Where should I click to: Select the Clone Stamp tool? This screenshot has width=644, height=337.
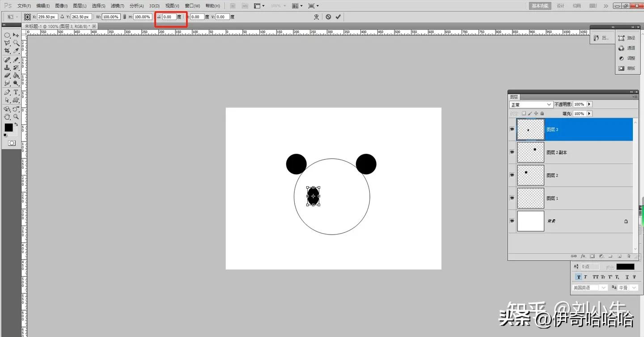(7, 67)
